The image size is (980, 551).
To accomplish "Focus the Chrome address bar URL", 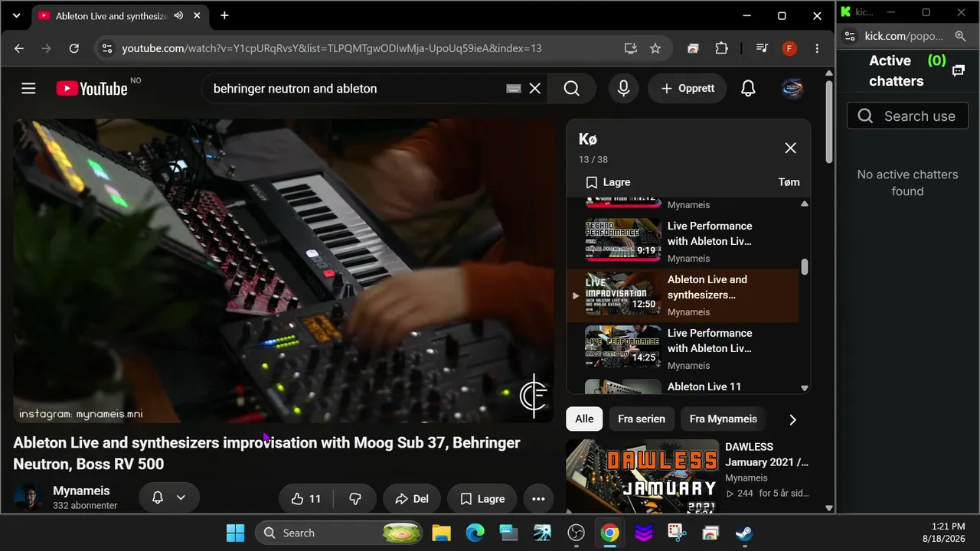I will 332,48.
